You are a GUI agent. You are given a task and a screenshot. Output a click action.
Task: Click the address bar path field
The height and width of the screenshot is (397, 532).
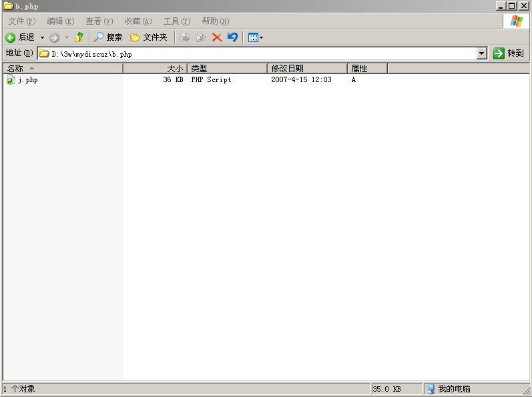click(258, 53)
